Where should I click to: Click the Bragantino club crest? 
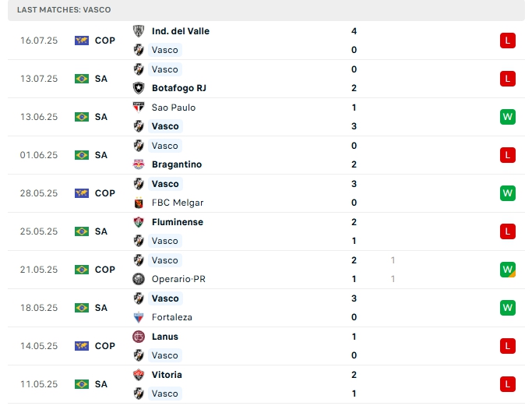tap(139, 164)
